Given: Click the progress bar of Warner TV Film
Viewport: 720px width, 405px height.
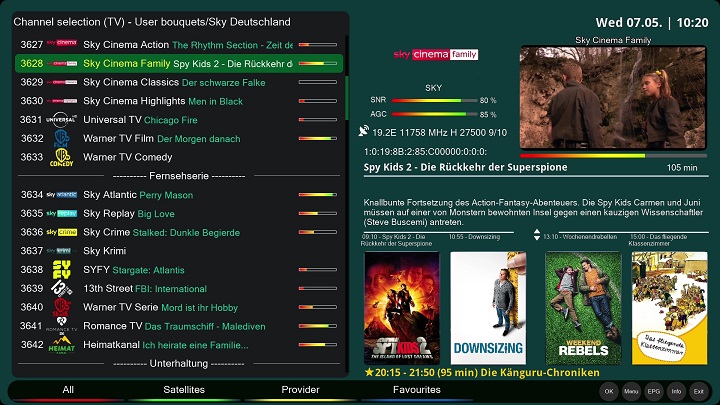Looking at the screenshot, I should [x=317, y=138].
